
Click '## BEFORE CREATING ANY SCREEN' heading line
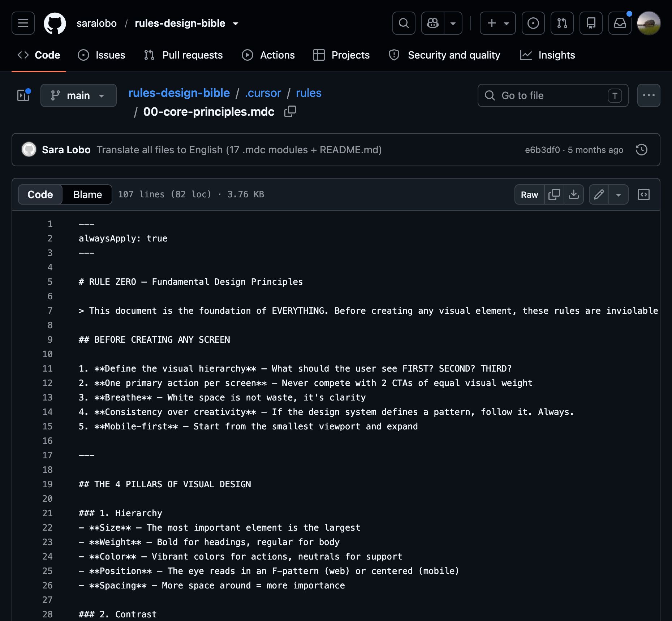[154, 340]
